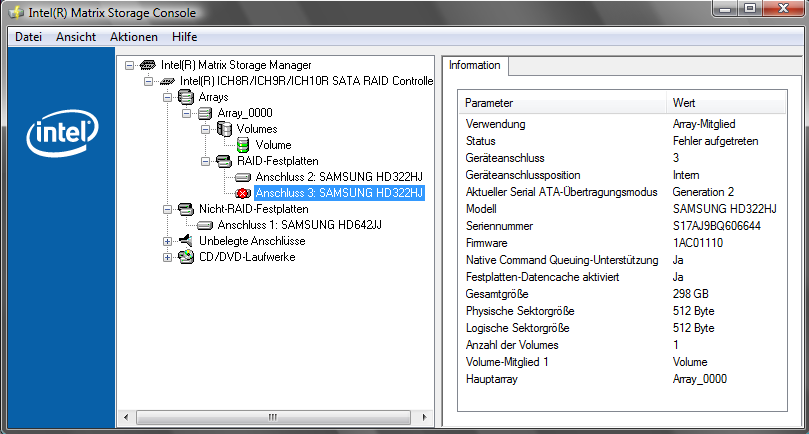Click the Parameter column header
809x434 pixels.
point(562,103)
